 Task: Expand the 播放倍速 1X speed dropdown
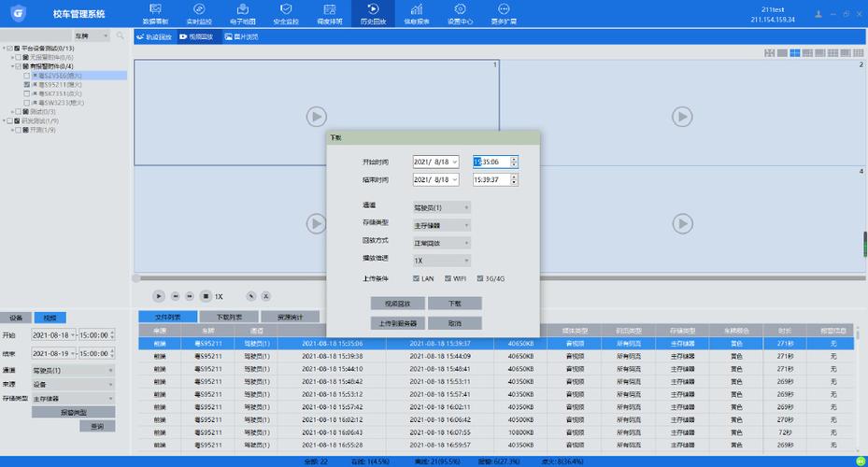[x=441, y=261]
